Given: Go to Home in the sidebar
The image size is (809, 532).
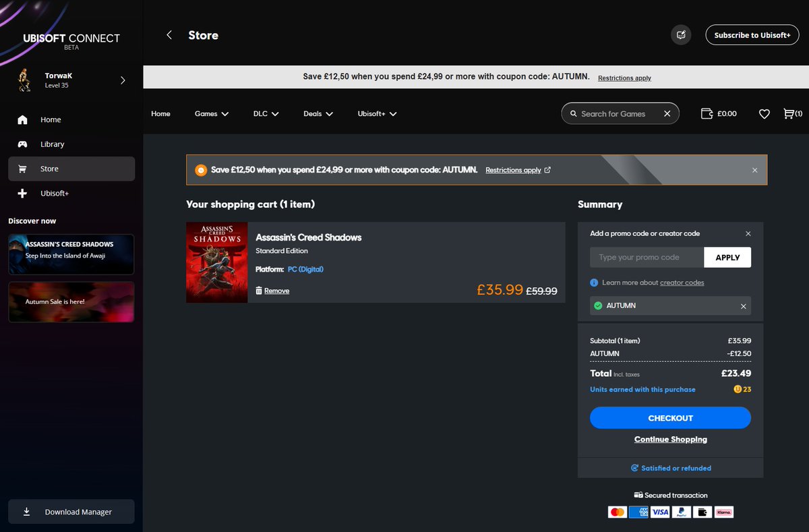Looking at the screenshot, I should coord(71,119).
